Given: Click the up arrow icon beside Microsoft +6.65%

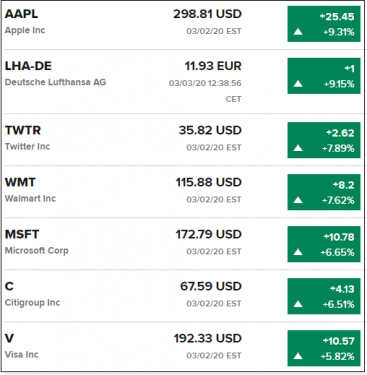Looking at the screenshot, I should pyautogui.click(x=298, y=252).
